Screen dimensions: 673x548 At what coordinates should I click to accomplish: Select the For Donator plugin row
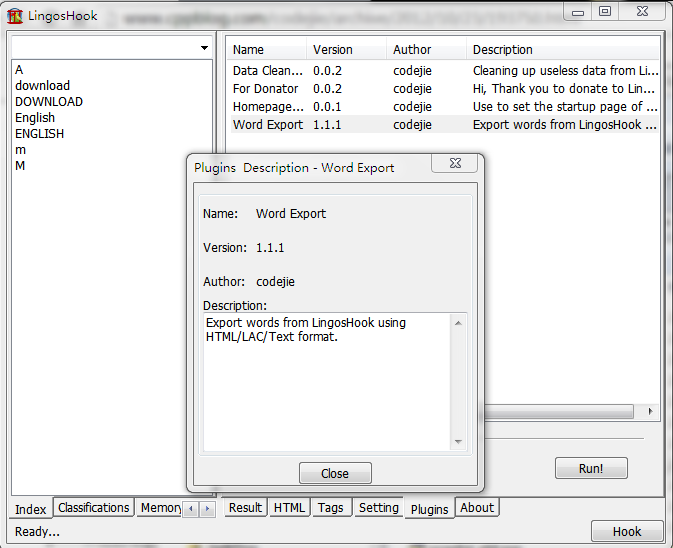coord(445,88)
